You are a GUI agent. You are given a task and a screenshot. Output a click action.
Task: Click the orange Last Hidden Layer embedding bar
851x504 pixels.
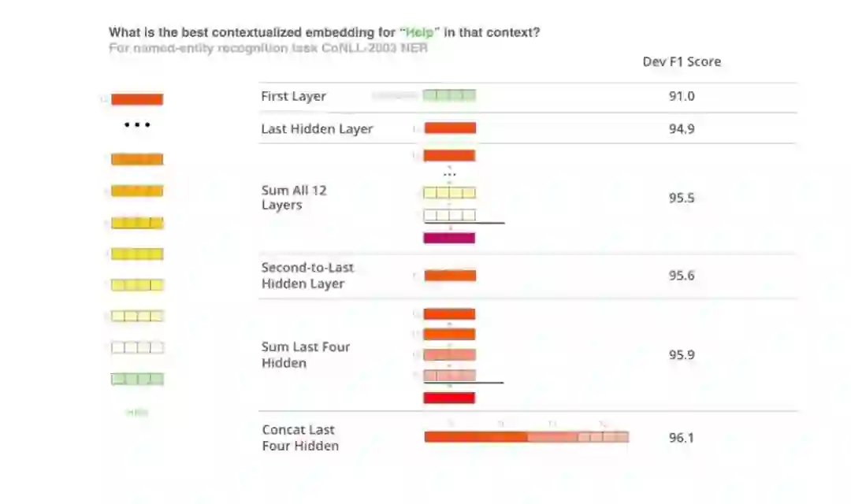450,128
